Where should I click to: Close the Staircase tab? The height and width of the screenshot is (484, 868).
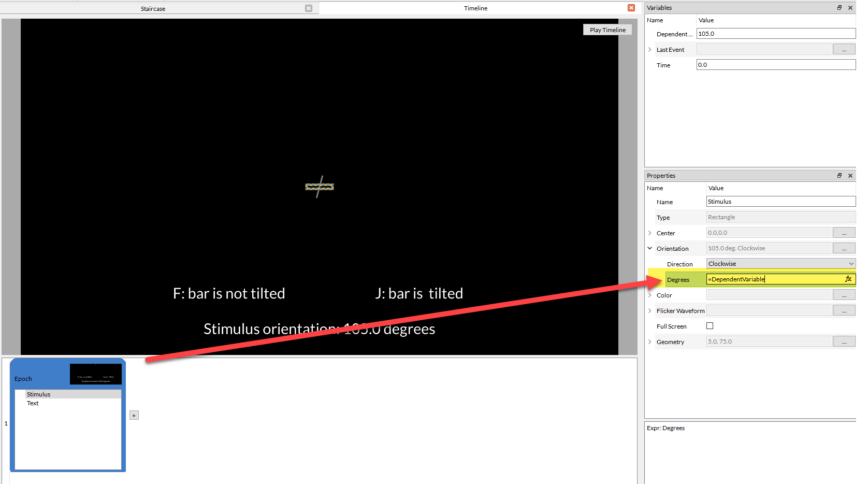pos(309,8)
